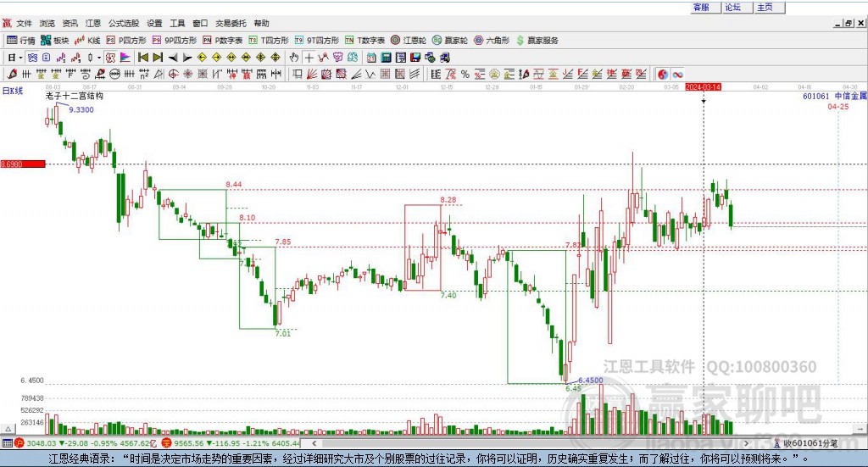The width and height of the screenshot is (868, 467).
Task: Click the 行情 toolbar button
Action: click(x=21, y=41)
